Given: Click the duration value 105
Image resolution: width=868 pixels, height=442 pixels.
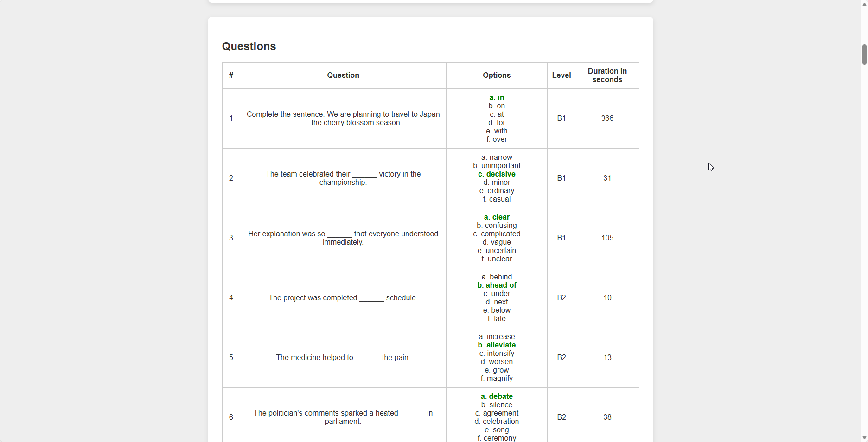Looking at the screenshot, I should 607,238.
